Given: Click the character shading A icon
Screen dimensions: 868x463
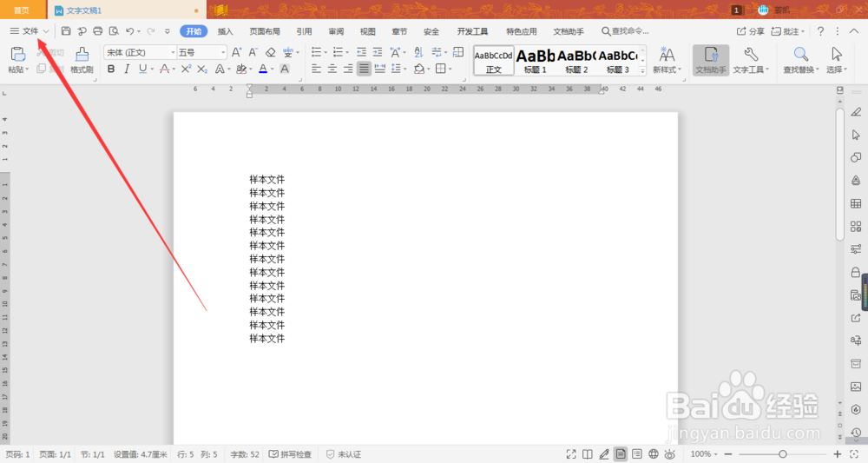Looking at the screenshot, I should point(285,69).
